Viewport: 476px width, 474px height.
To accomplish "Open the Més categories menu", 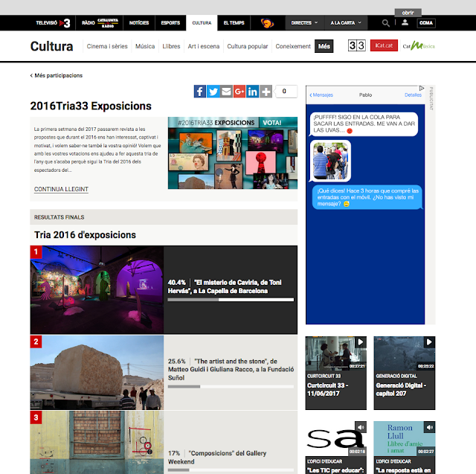I will point(324,46).
